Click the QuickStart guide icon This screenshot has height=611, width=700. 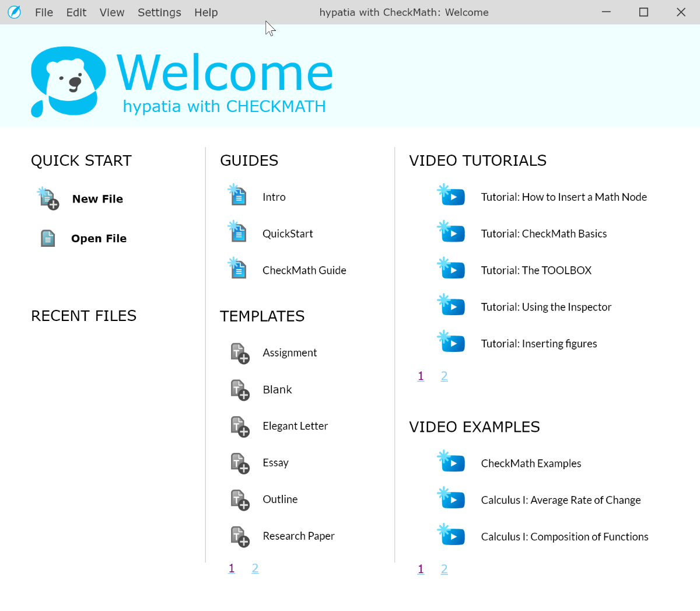pyautogui.click(x=237, y=232)
